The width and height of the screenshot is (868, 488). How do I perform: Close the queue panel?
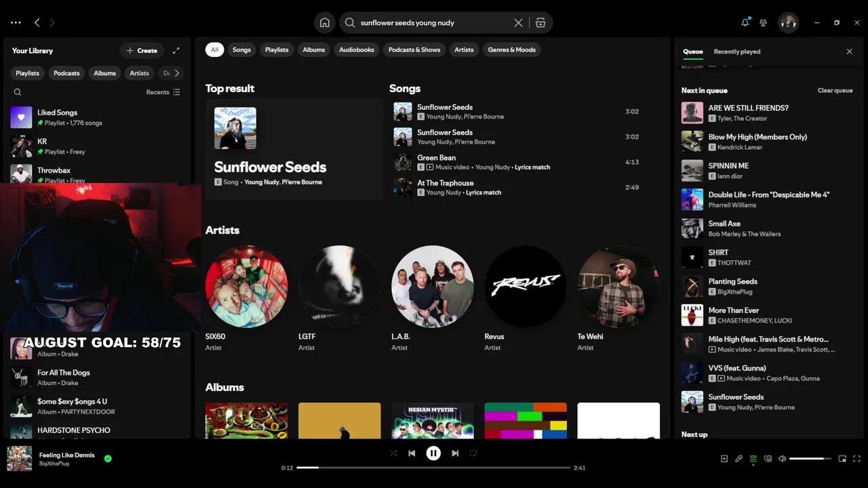[x=849, y=52]
